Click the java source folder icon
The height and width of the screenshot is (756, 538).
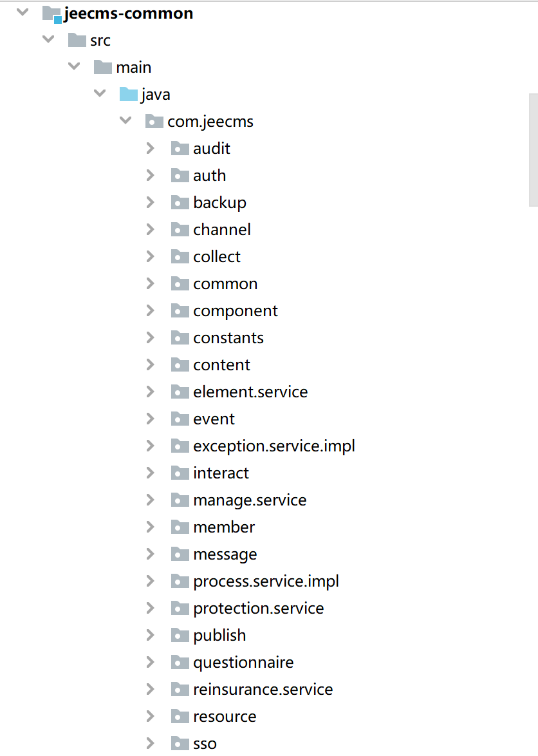[x=129, y=95]
